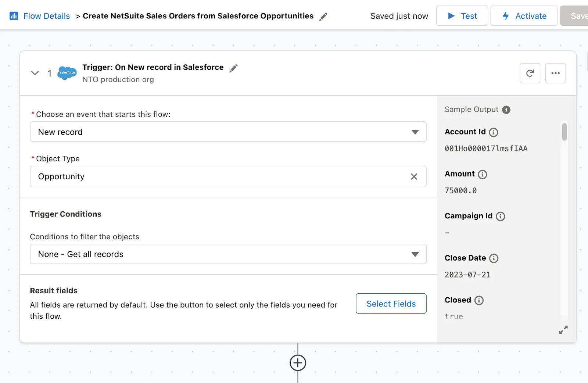The width and height of the screenshot is (588, 383).
Task: Click the Result fields heading
Action: [54, 291]
